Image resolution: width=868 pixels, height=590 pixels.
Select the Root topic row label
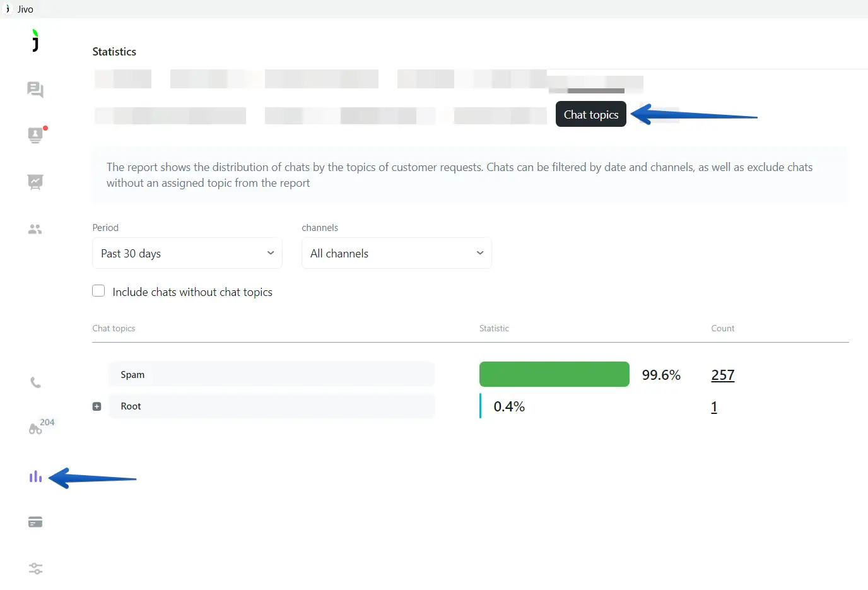click(131, 406)
